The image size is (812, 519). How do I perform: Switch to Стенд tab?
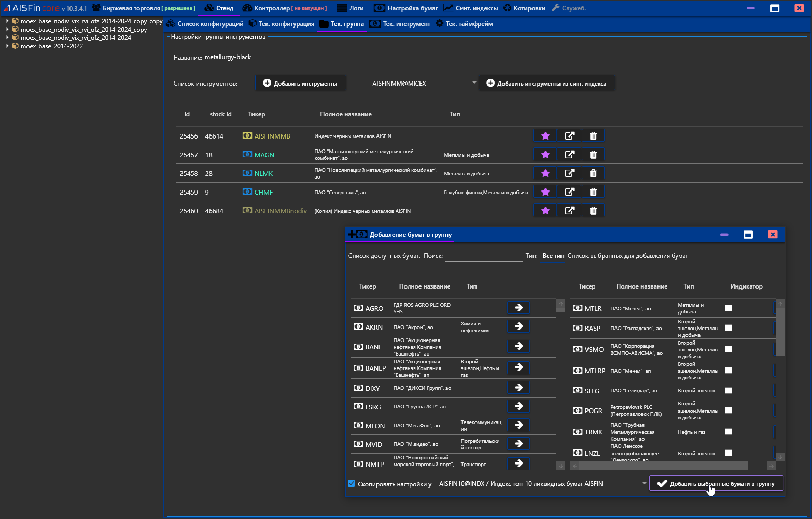[219, 8]
